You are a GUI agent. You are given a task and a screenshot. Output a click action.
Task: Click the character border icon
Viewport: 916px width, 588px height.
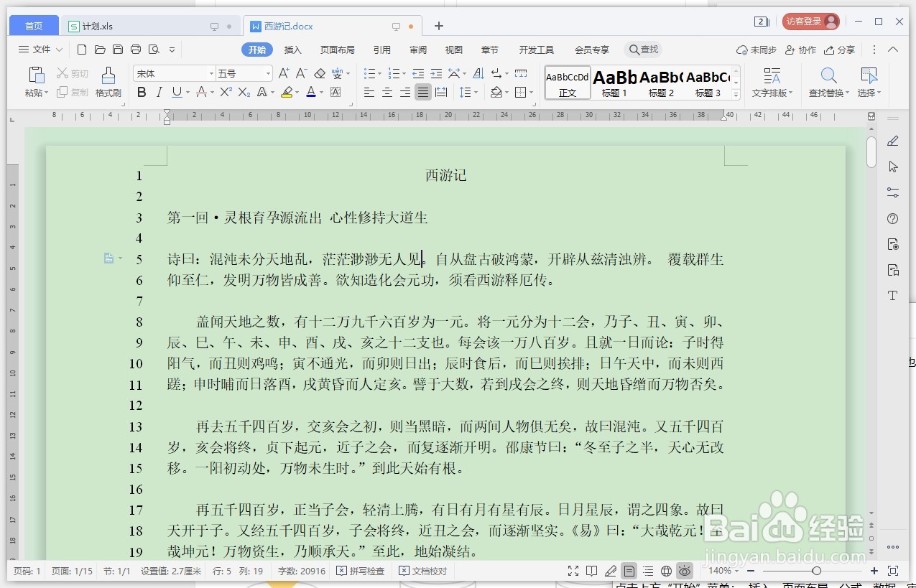pyautogui.click(x=336, y=92)
